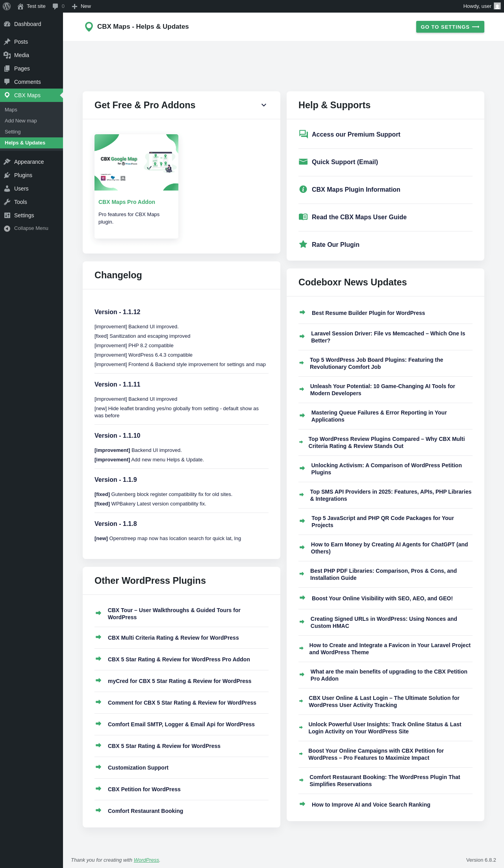Click the Rate Our Plugin star icon
Viewport: 504px width, 868px height.
pos(303,244)
